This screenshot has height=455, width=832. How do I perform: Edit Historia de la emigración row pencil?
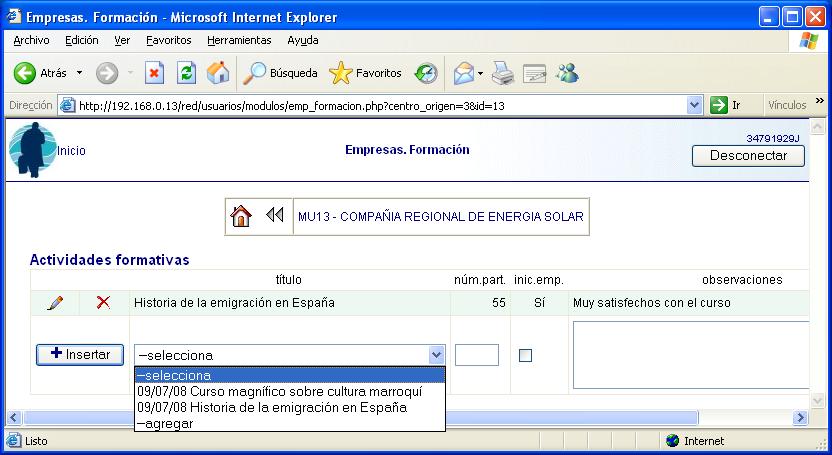click(55, 303)
